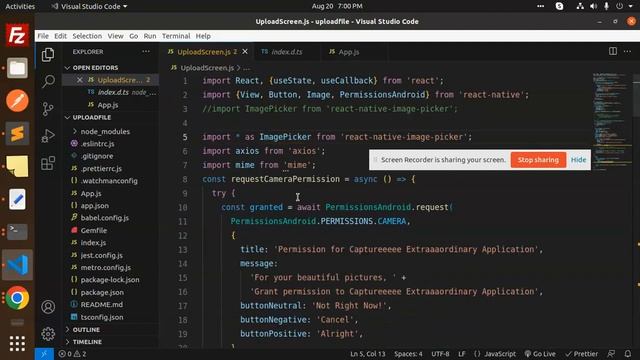Click the Explorer more actions ellipsis
Image resolution: width=640 pixels, height=360 pixels.
pos(146,52)
